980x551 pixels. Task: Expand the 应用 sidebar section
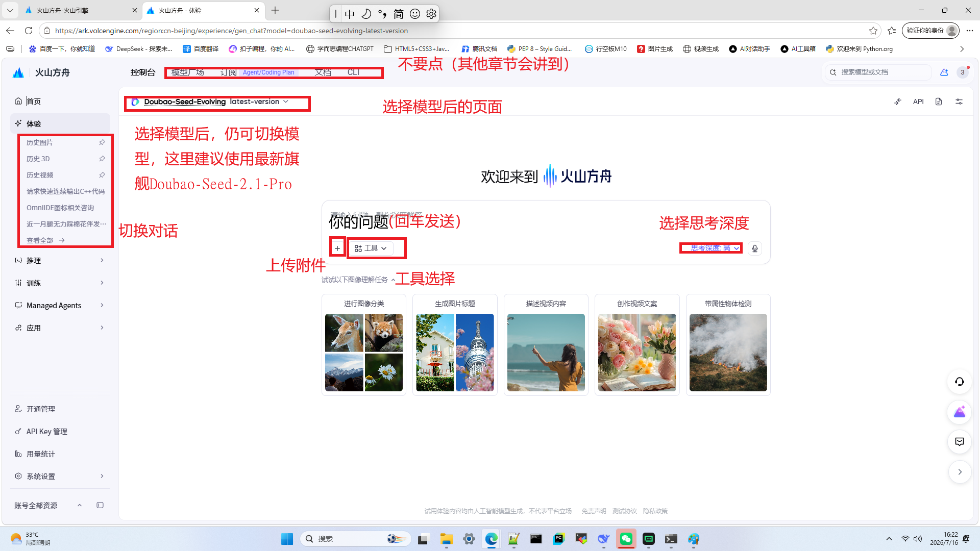pos(60,328)
